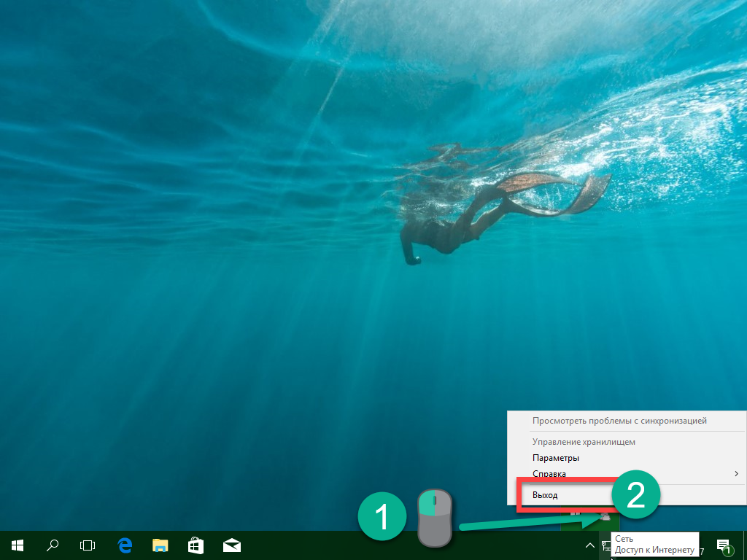Open the Microsoft Store taskbar icon
This screenshot has width=747, height=560.
(x=196, y=545)
